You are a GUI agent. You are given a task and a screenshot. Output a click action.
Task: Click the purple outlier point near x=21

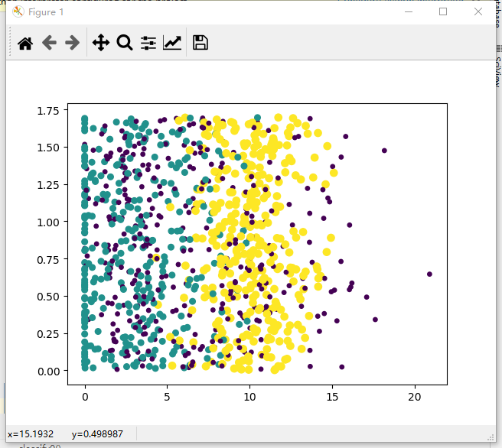[x=429, y=274]
